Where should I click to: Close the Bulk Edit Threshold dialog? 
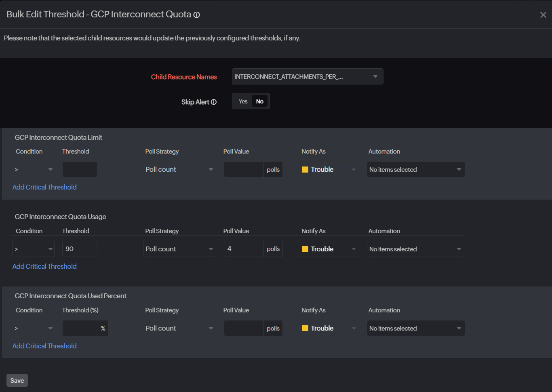543,15
